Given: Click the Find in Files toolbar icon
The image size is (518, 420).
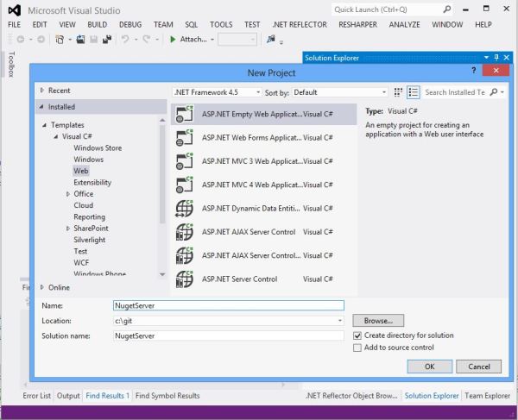Looking at the screenshot, I should point(271,40).
